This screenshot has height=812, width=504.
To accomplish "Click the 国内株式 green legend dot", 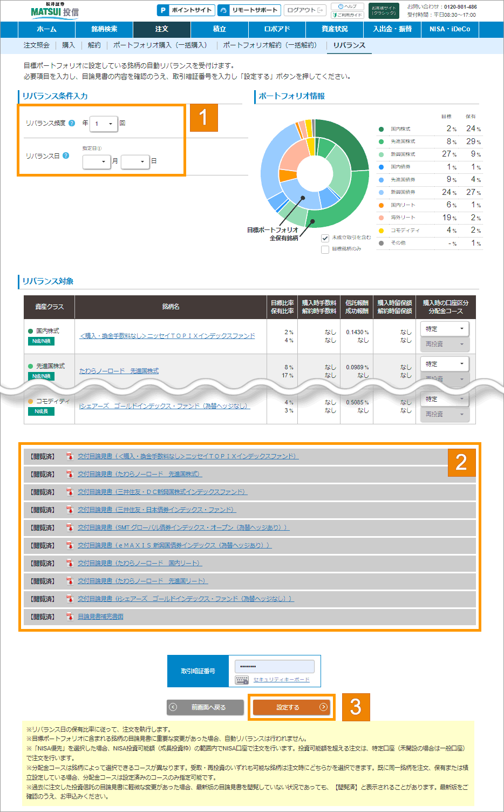I will click(381, 129).
